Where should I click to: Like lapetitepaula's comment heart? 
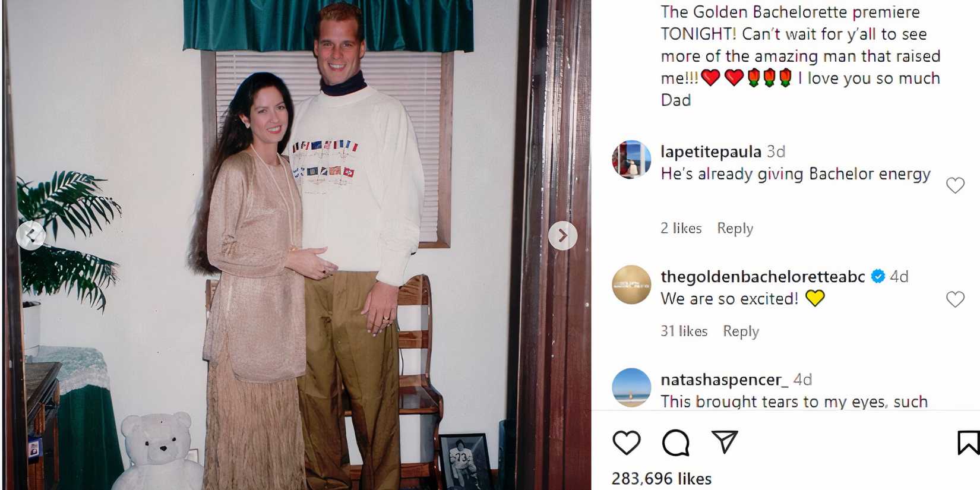(955, 185)
